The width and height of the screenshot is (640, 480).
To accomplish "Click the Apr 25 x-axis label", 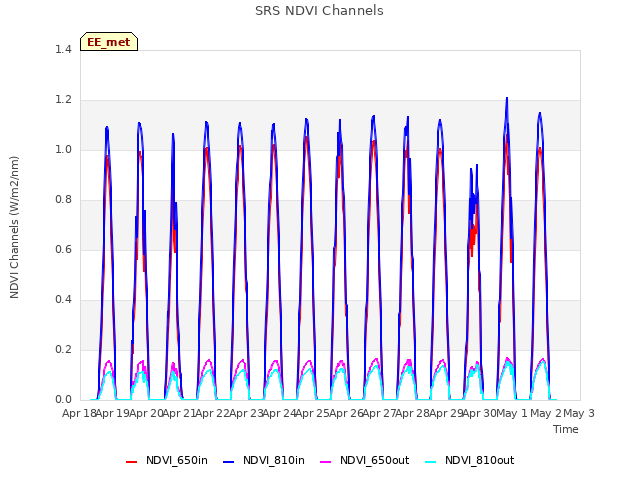I will [x=312, y=413].
